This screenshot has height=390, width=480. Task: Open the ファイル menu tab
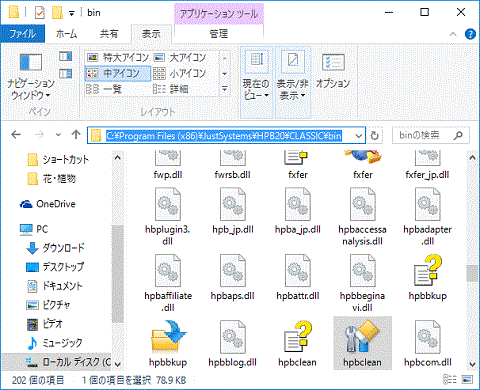(x=22, y=34)
